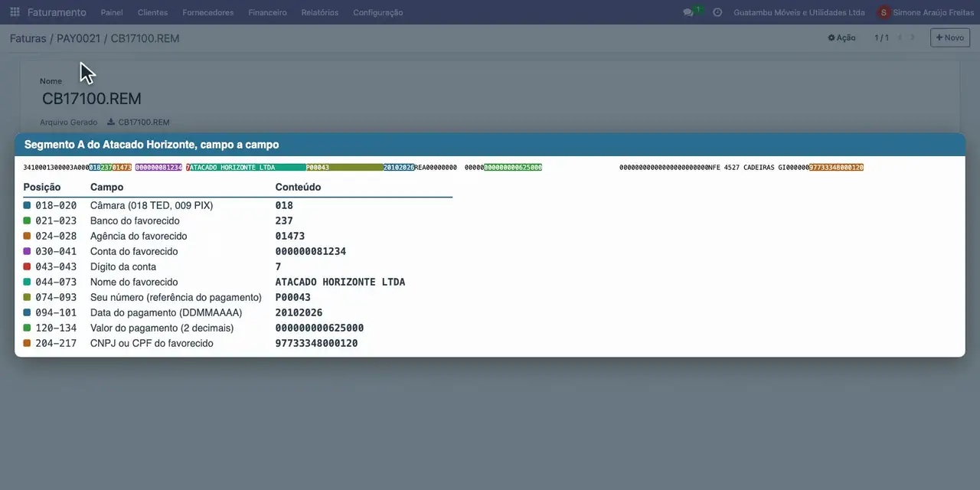Open the apps grid menu icon
This screenshot has height=490, width=980.
15,12
